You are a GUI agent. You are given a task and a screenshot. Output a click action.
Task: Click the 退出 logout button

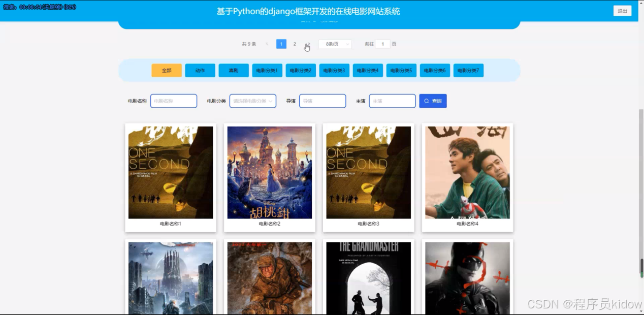point(622,11)
